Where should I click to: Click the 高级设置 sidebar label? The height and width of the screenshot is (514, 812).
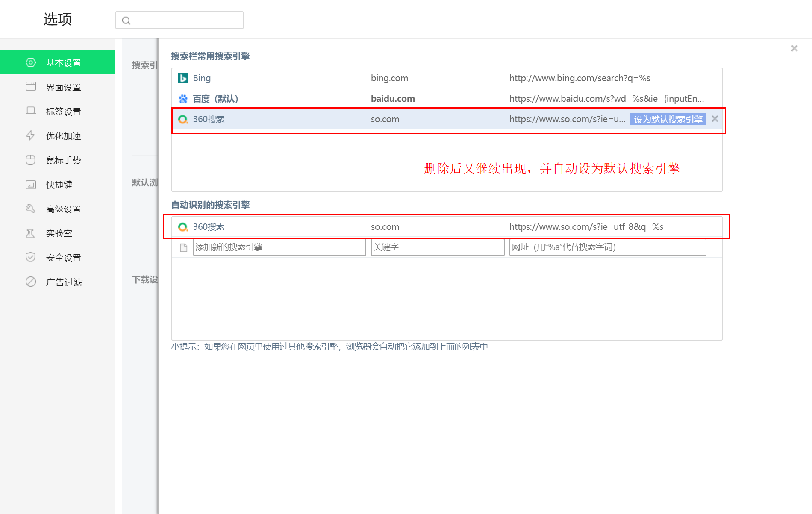64,209
